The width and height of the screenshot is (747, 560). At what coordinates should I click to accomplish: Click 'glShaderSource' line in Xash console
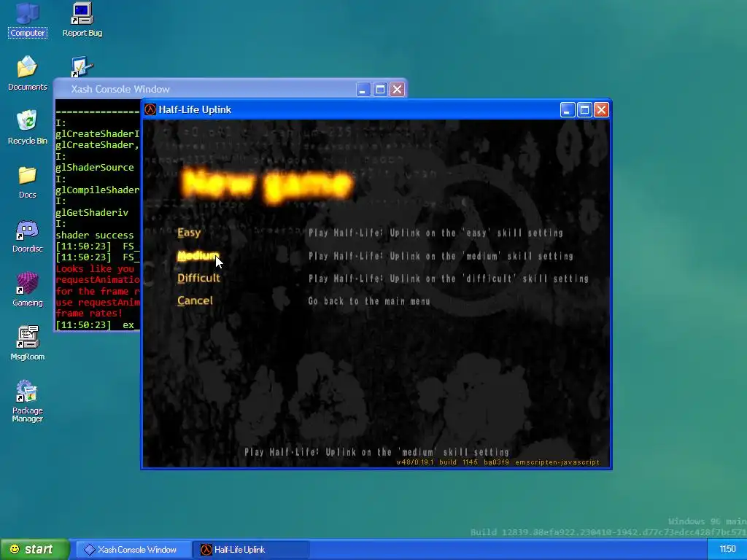95,168
